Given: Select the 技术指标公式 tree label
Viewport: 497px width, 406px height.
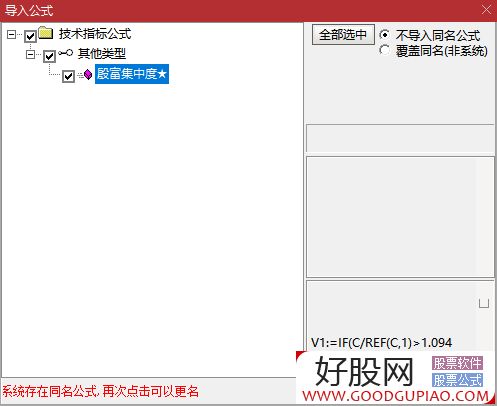Looking at the screenshot, I should tap(95, 34).
